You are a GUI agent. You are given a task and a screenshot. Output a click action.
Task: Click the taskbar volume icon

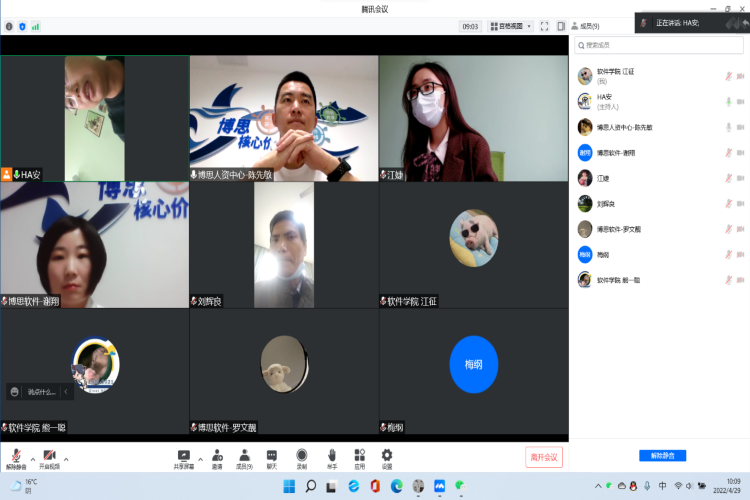point(689,486)
